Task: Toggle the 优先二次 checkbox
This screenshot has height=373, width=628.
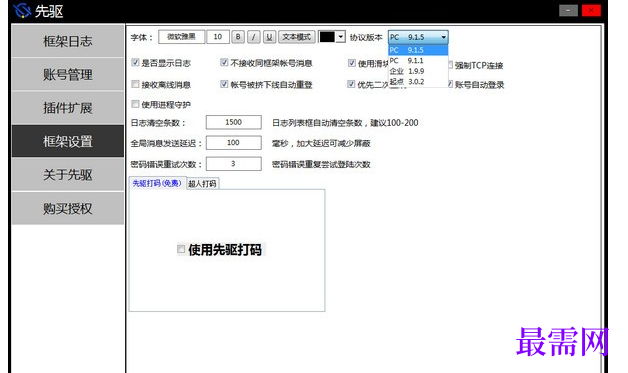Action: 351,84
